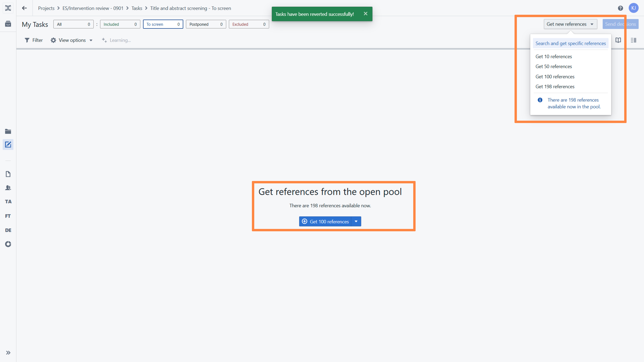Click the Filter funnel button
The height and width of the screenshot is (362, 644).
click(34, 40)
